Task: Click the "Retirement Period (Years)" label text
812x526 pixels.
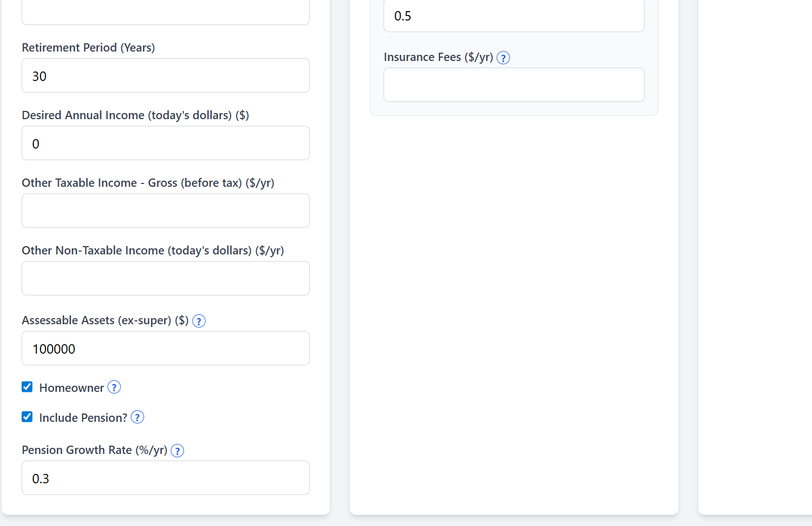Action: tap(88, 48)
